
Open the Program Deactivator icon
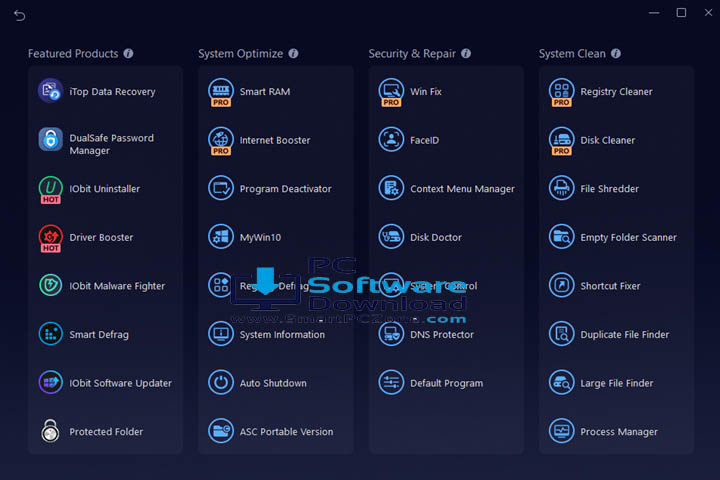(221, 188)
